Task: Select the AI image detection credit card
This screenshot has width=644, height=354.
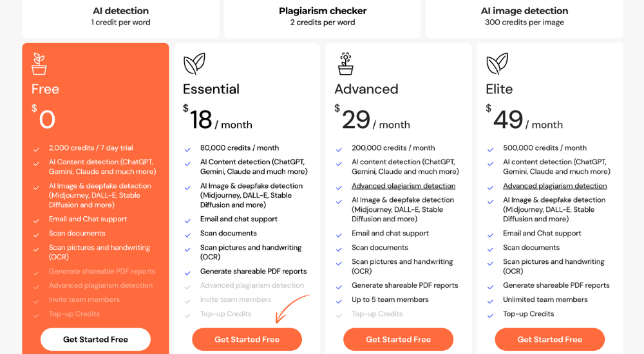Action: click(x=524, y=17)
